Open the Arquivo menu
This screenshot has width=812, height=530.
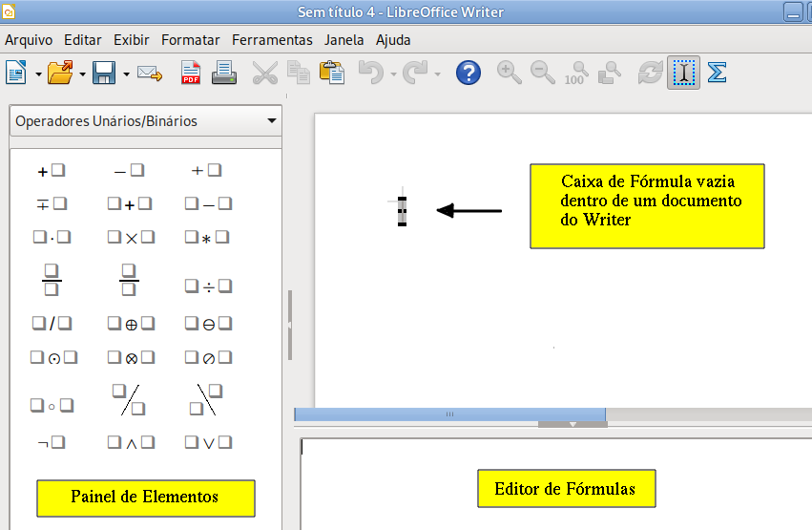29,40
